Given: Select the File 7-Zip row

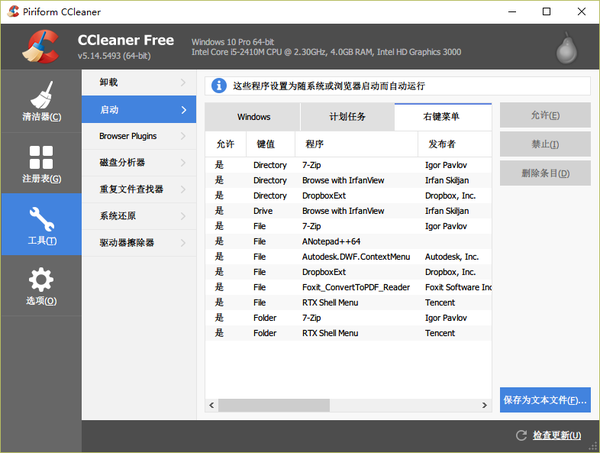Looking at the screenshot, I should pyautogui.click(x=348, y=226).
